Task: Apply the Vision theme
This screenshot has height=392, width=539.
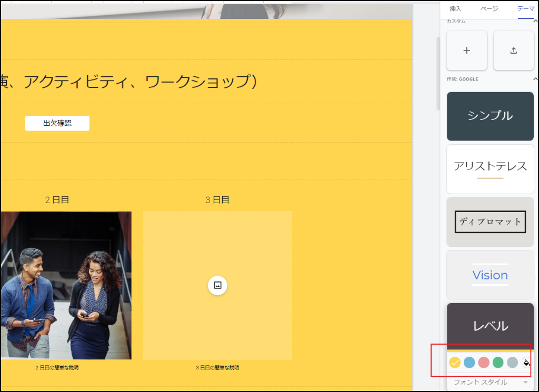Action: pos(490,275)
